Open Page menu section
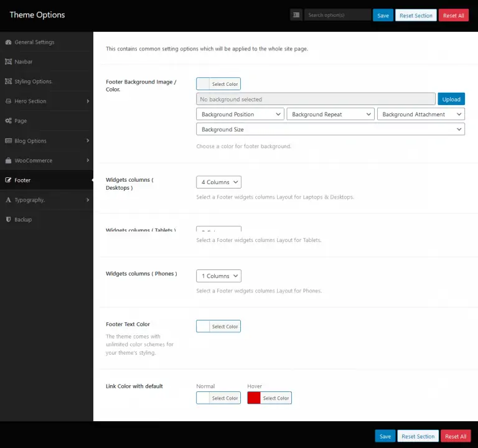This screenshot has width=478, height=448. (x=47, y=121)
